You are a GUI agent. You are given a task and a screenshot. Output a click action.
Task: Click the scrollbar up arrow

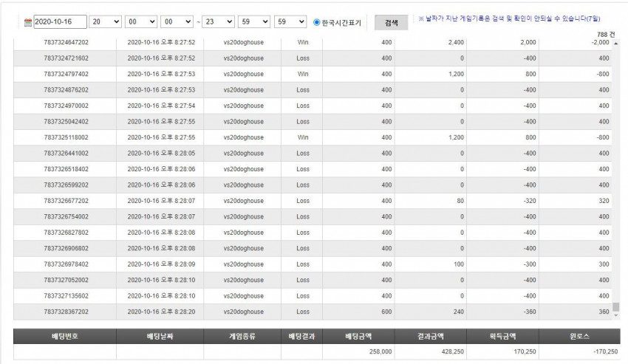pyautogui.click(x=616, y=44)
